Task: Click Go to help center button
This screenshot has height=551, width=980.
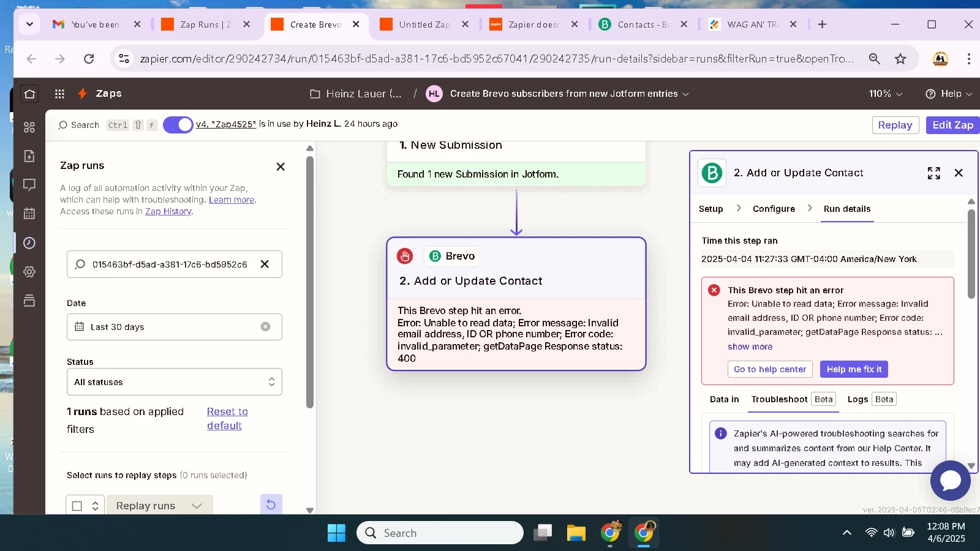Action: click(770, 369)
